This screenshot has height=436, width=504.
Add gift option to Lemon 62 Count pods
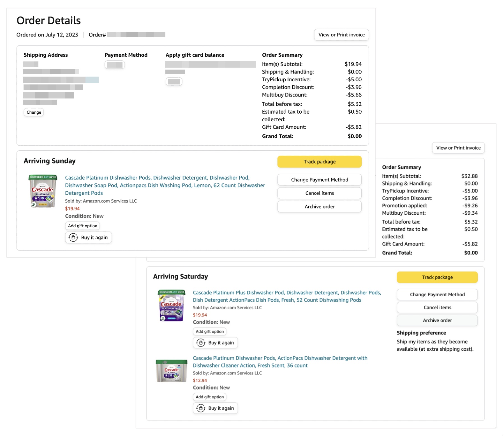coord(82,226)
